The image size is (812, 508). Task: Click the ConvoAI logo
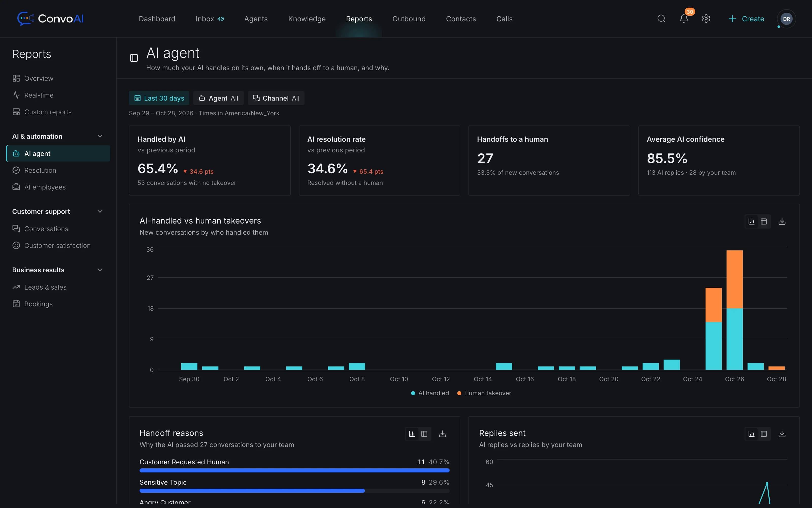[x=50, y=19]
